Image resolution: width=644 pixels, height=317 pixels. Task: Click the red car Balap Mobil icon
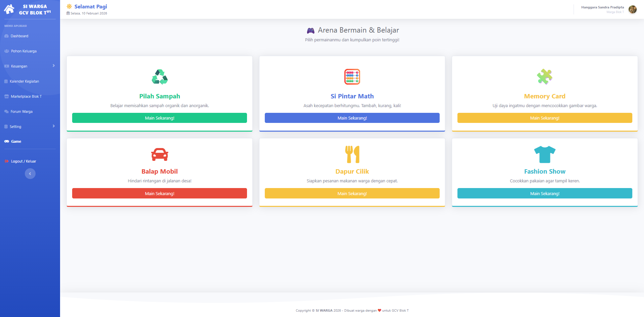point(159,154)
